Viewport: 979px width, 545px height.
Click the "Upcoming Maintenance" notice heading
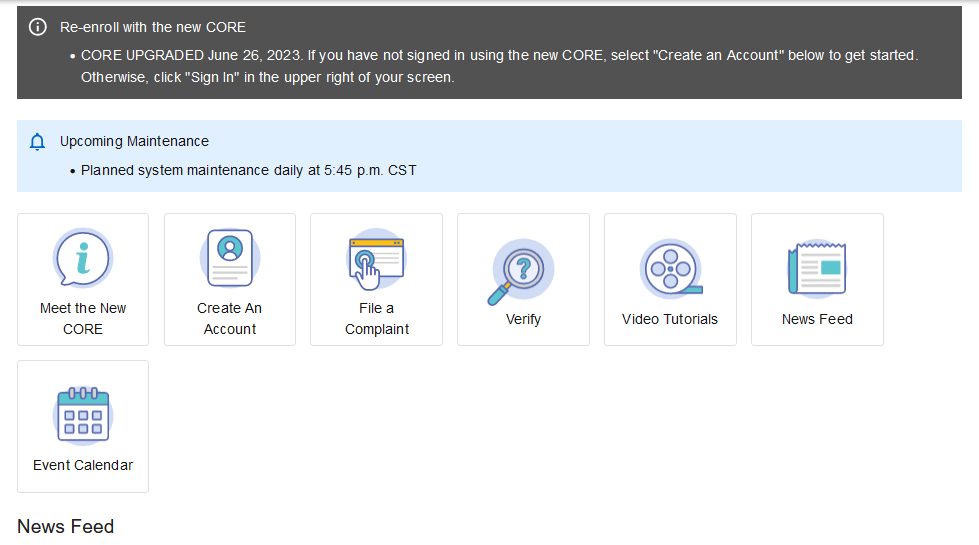(134, 141)
